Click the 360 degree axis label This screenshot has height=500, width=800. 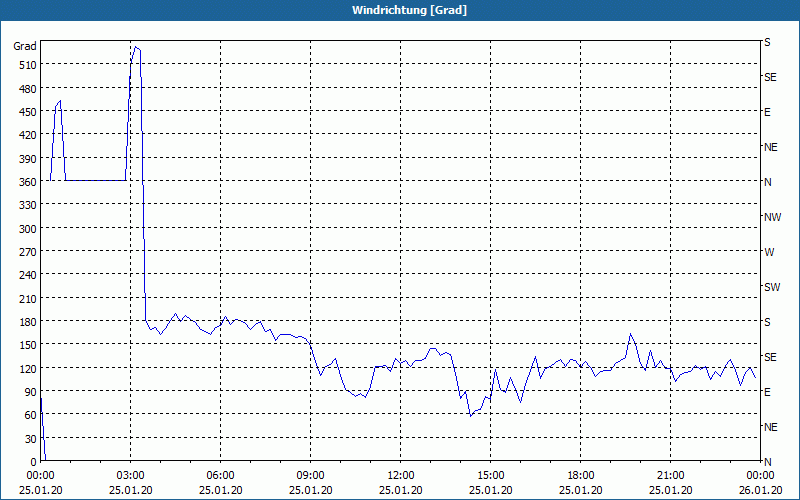click(x=28, y=182)
